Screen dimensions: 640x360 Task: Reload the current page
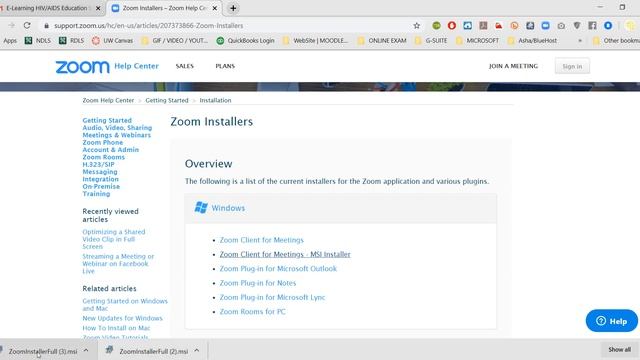pyautogui.click(x=27, y=25)
